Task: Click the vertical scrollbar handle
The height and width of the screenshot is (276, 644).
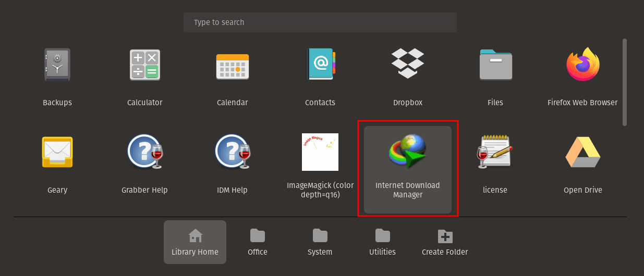Action: coord(625,82)
